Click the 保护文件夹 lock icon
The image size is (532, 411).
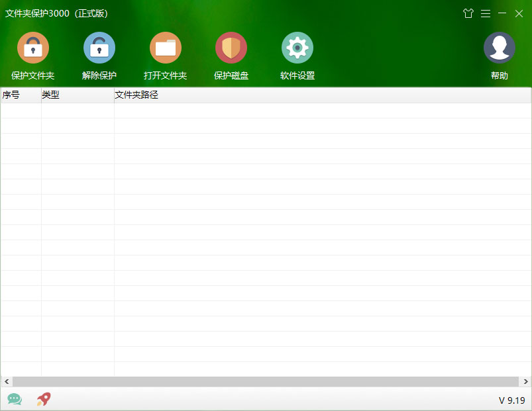point(33,48)
